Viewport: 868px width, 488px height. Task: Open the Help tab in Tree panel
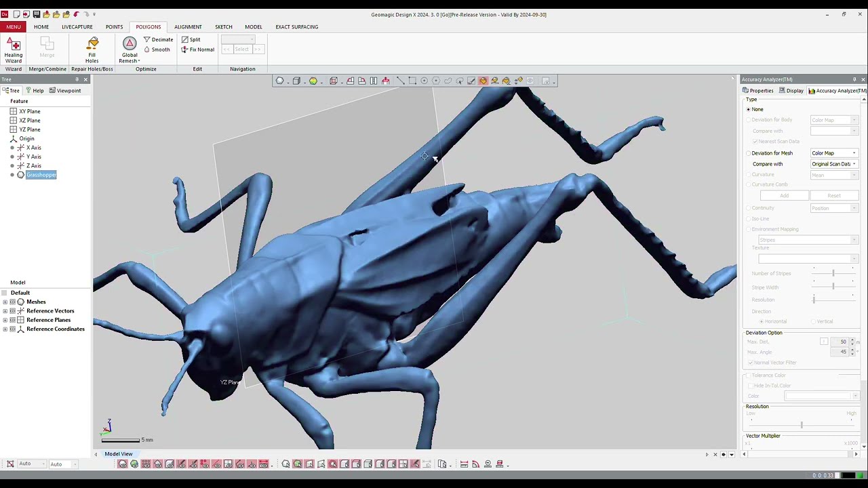[x=35, y=91]
